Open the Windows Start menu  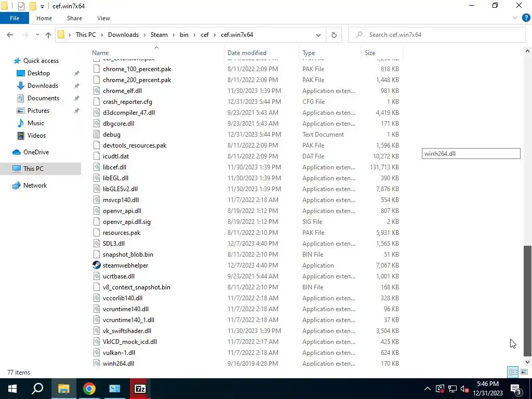12,389
